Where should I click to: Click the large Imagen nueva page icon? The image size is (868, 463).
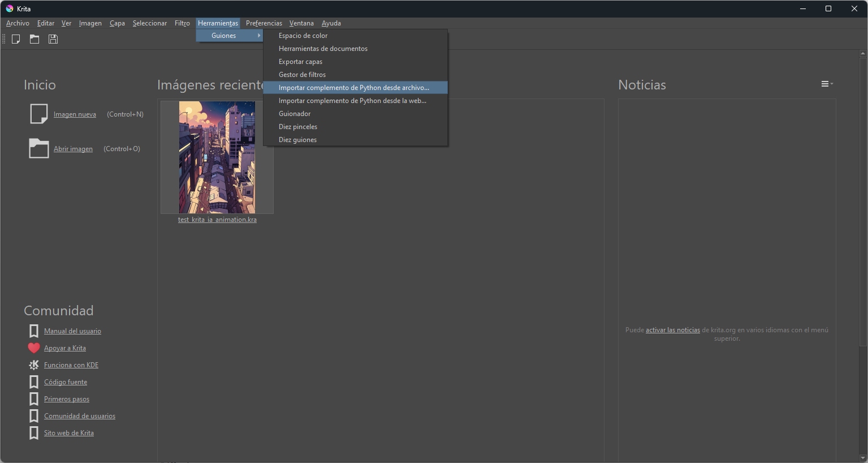[x=39, y=114]
